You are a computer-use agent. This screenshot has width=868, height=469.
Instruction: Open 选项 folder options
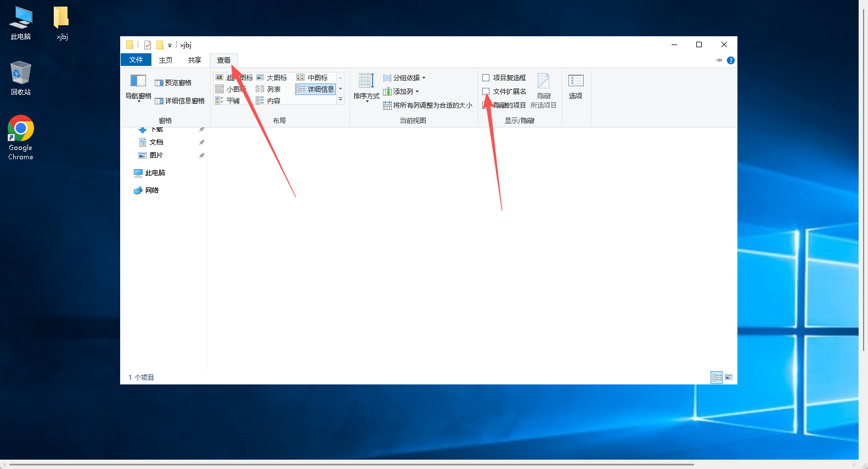coord(576,87)
